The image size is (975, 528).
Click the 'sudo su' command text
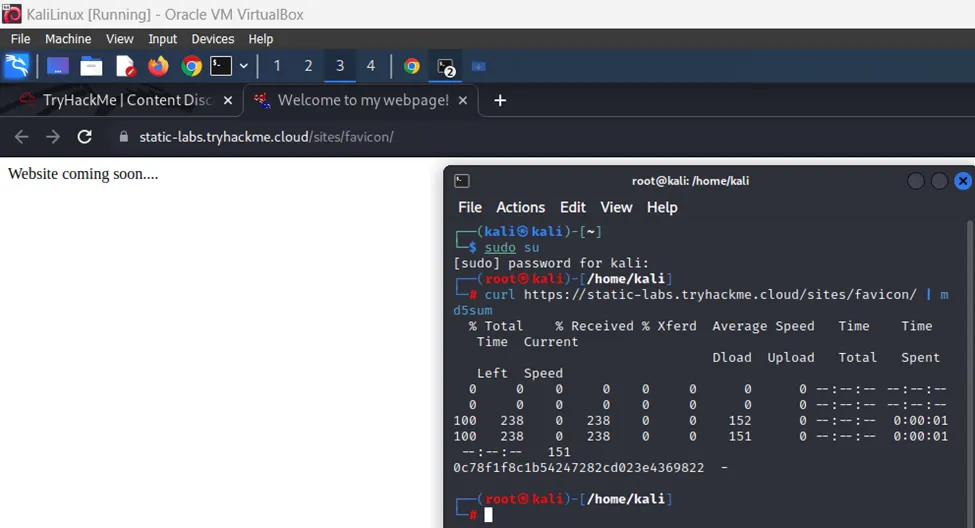coord(512,248)
